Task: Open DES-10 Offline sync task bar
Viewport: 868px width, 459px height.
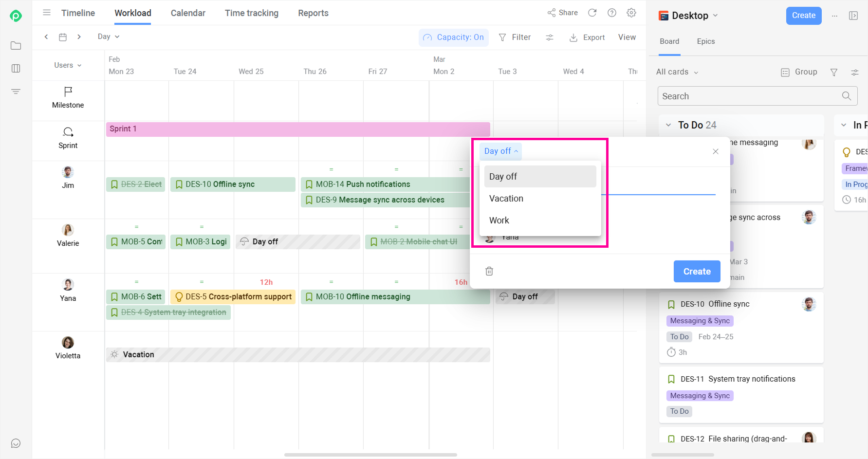Action: pyautogui.click(x=233, y=184)
